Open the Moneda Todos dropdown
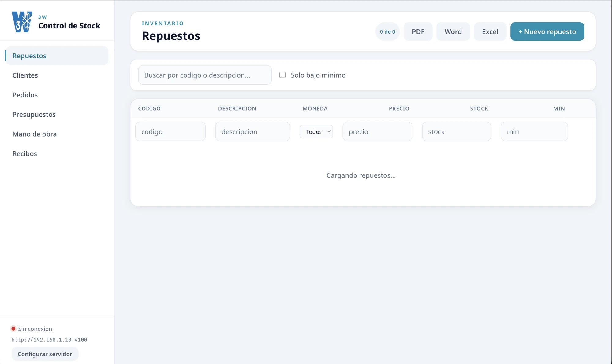The width and height of the screenshot is (612, 364). click(316, 131)
